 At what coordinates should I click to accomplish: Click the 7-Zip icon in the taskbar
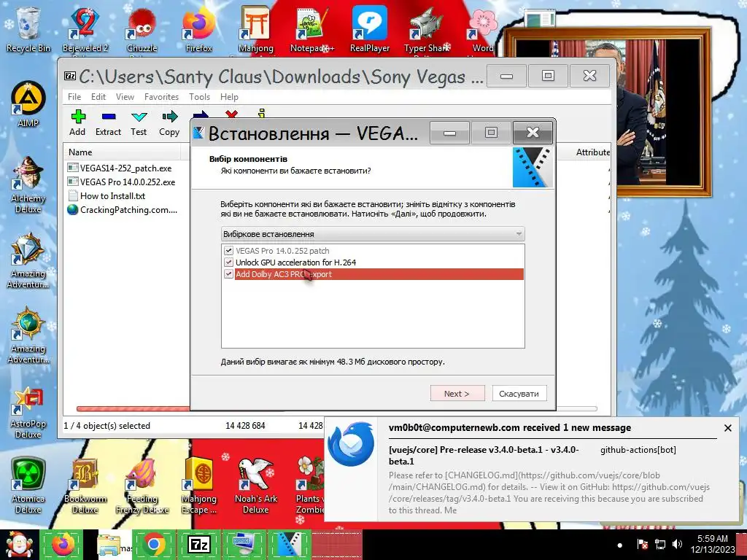199,544
